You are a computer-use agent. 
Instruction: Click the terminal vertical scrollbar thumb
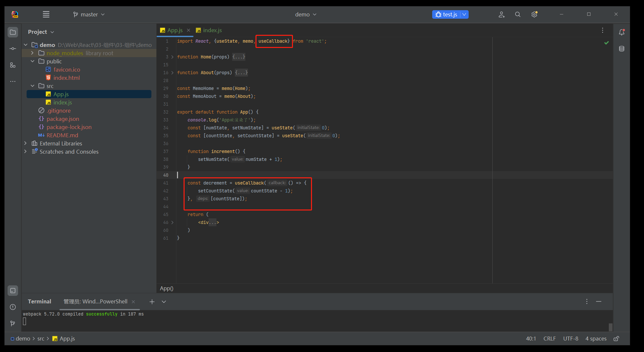611,327
